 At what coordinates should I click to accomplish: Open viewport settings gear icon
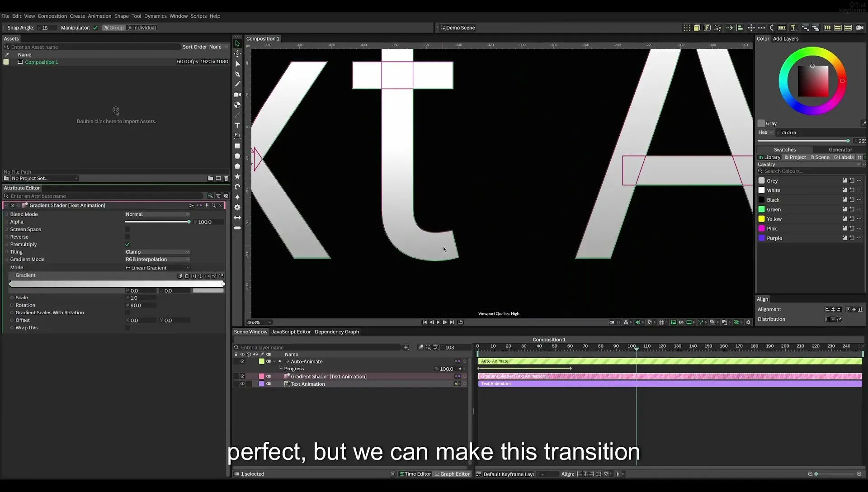[x=748, y=322]
